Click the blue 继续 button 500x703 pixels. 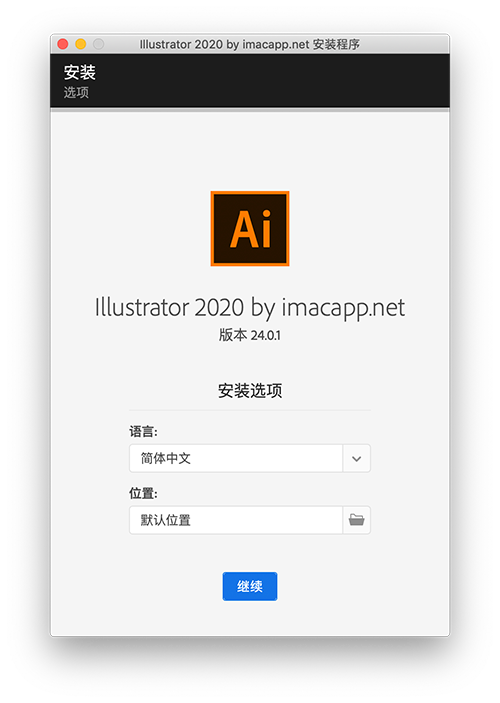click(x=250, y=586)
